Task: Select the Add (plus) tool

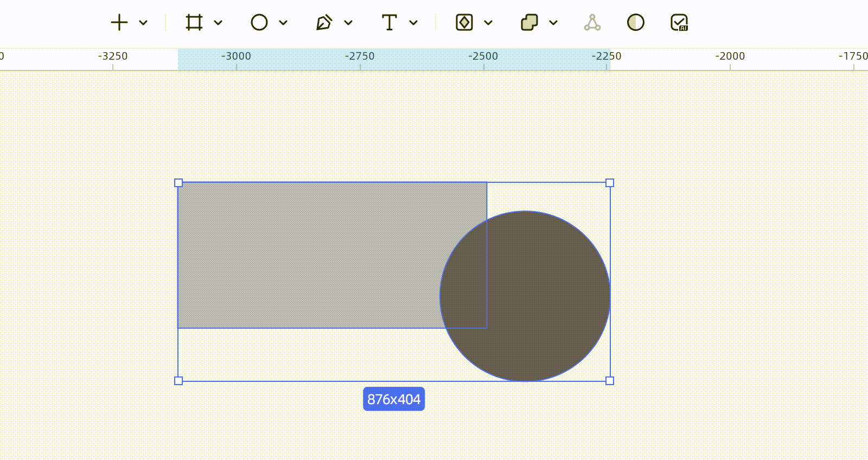Action: tap(119, 22)
